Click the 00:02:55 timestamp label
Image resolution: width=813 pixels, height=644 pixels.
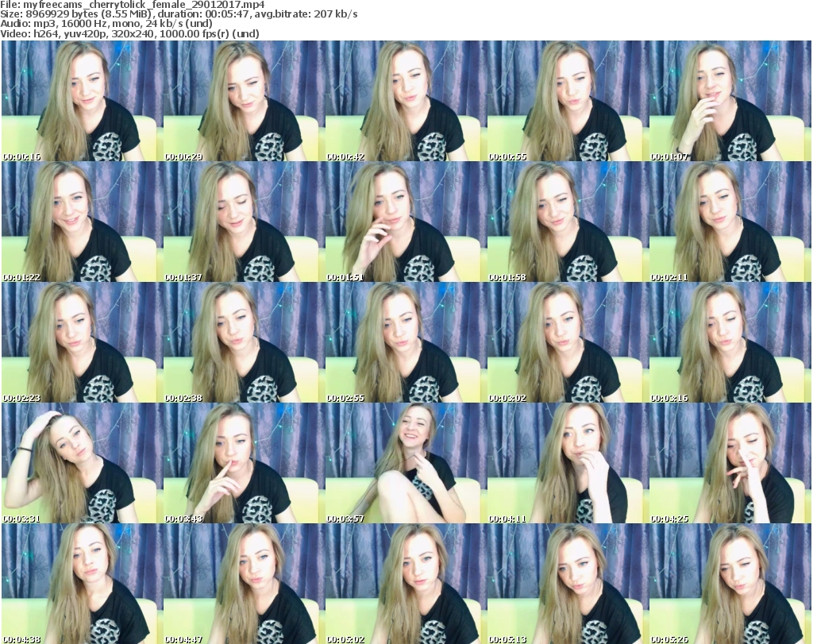345,398
